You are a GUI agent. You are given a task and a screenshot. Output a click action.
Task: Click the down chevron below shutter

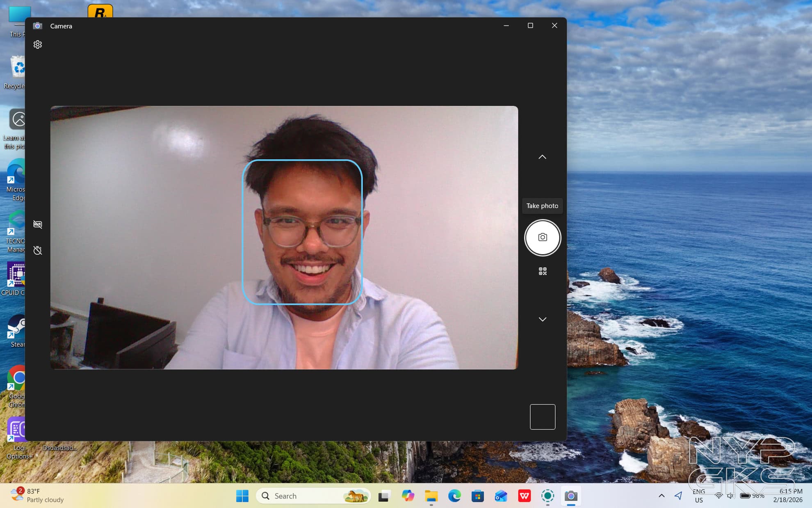tap(542, 319)
